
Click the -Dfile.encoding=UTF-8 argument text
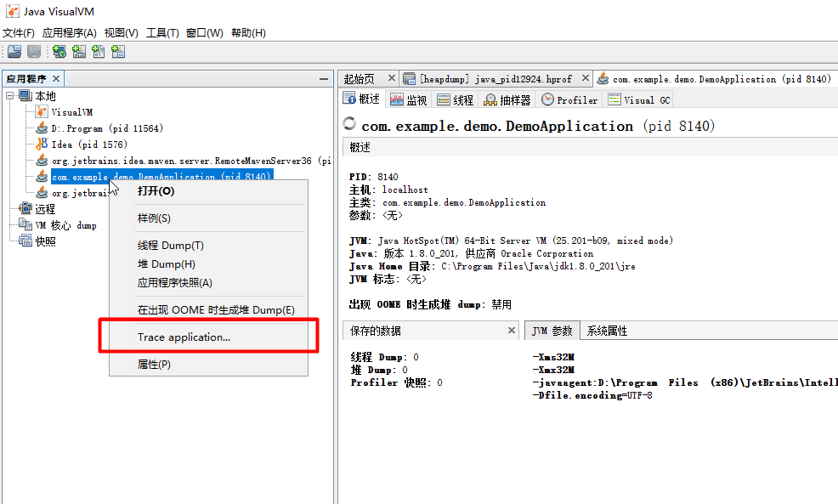[x=592, y=395]
